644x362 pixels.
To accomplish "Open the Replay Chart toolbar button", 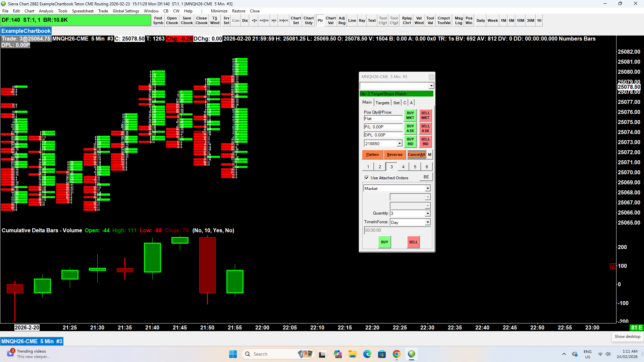I will [407, 20].
